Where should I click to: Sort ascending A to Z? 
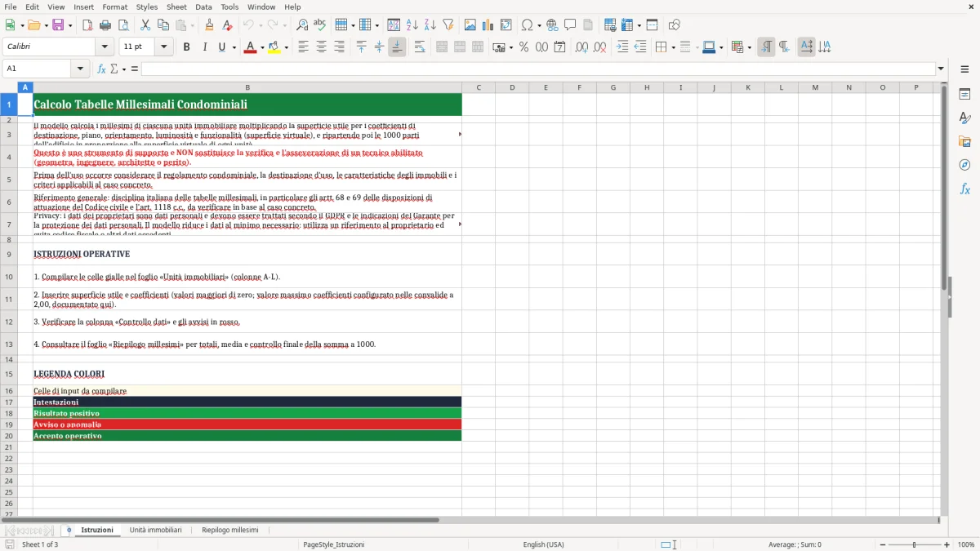coord(412,25)
